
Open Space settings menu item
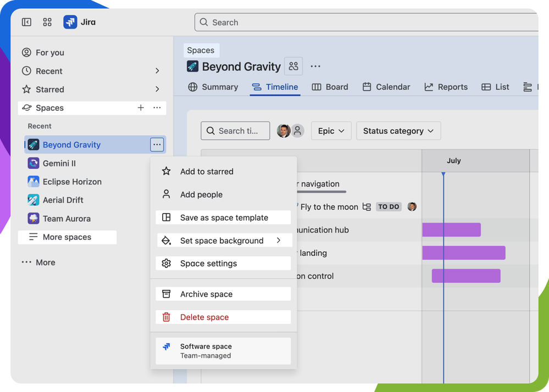[223, 264]
